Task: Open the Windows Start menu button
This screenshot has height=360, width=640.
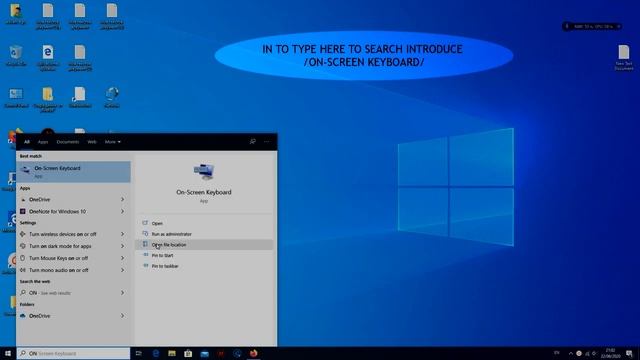Action: point(8,353)
